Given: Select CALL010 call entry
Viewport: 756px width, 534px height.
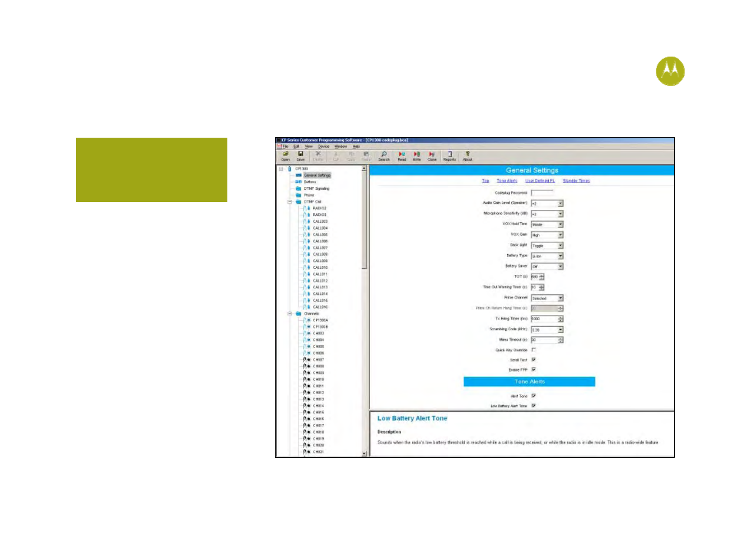Looking at the screenshot, I should [x=320, y=268].
